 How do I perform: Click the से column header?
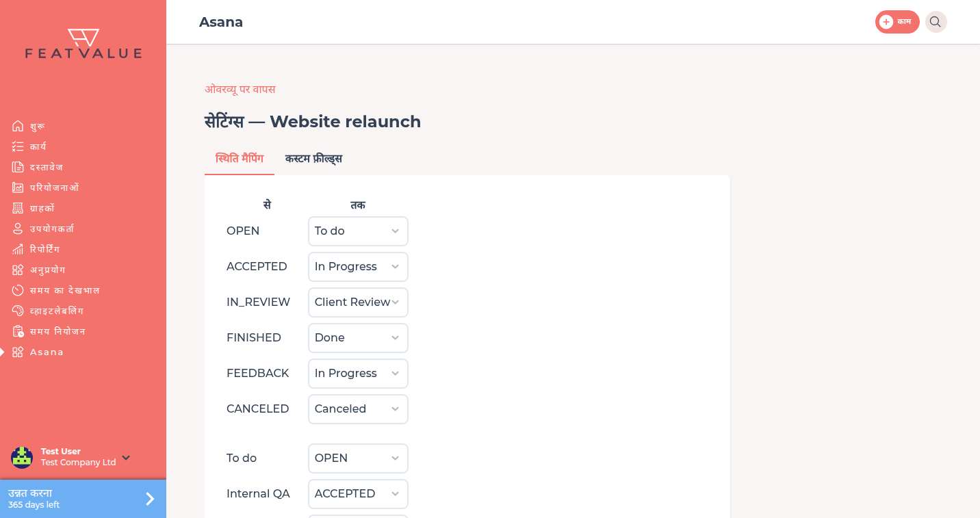[x=267, y=205]
